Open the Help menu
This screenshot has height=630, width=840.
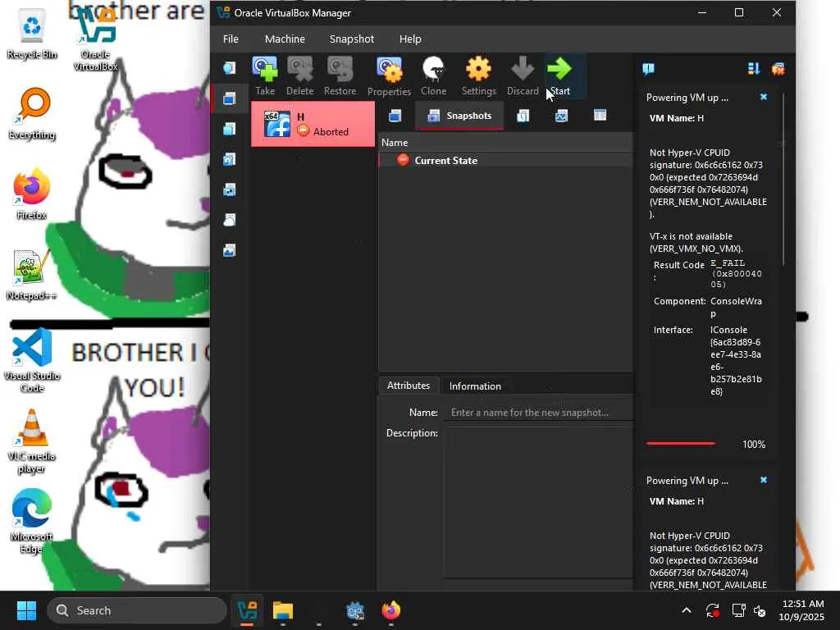pos(410,39)
